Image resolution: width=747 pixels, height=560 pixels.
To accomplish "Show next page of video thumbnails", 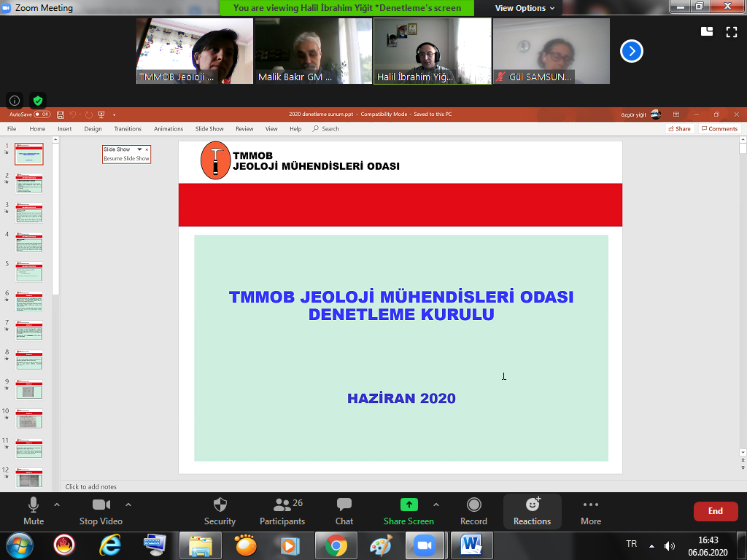I will [632, 51].
